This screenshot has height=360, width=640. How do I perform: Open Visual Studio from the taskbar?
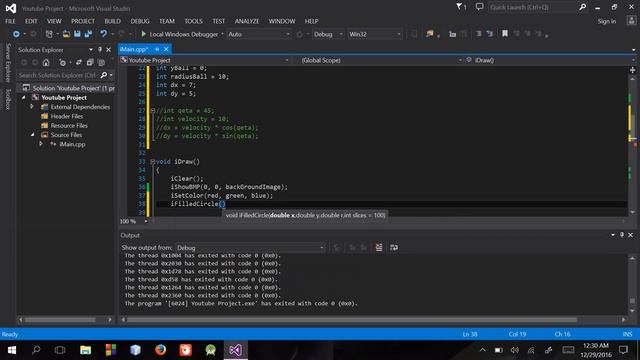pos(236,350)
